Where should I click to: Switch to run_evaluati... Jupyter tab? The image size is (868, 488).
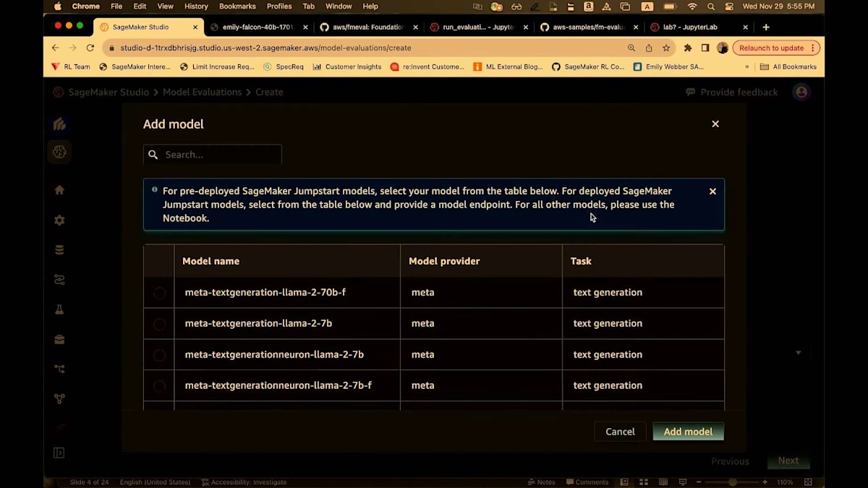pyautogui.click(x=478, y=27)
